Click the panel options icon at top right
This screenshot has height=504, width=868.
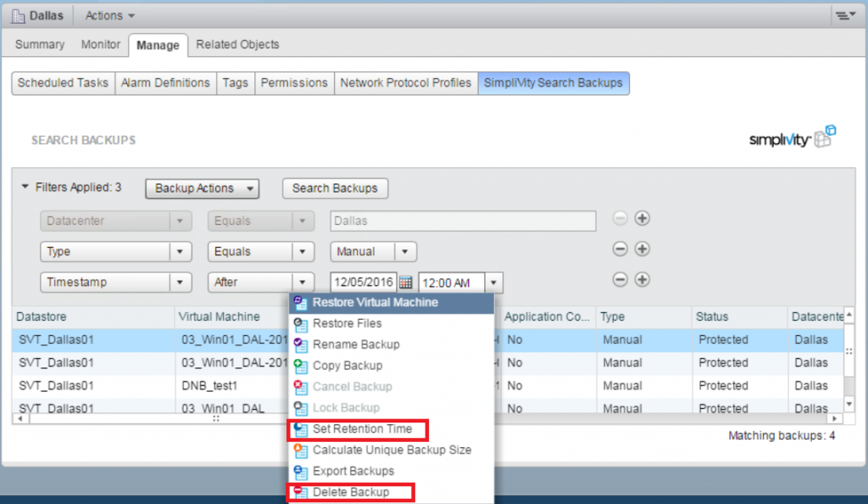click(x=843, y=15)
